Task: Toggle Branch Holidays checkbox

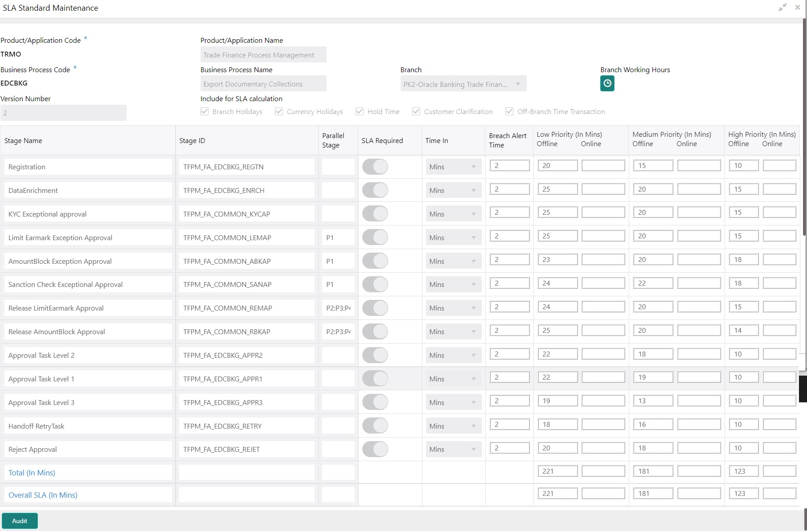Action: 205,111
